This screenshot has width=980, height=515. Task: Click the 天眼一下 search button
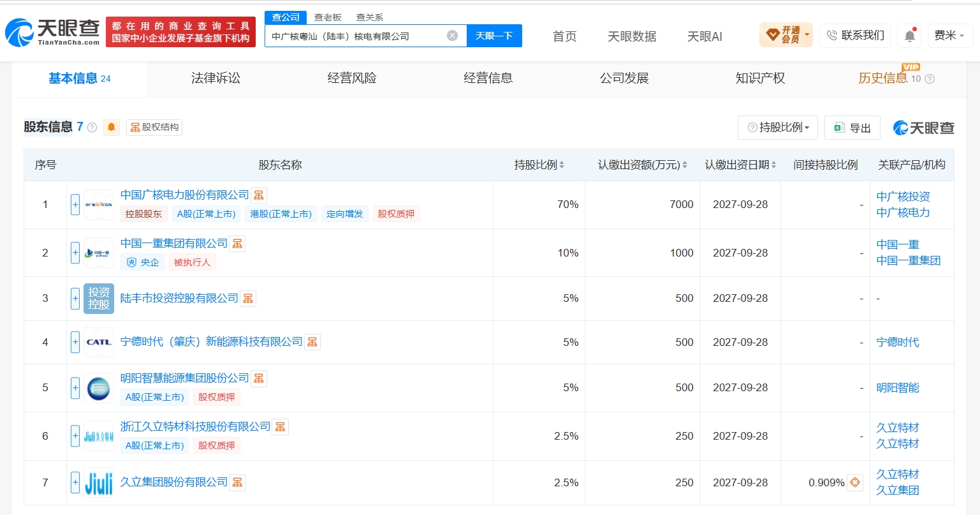tap(494, 36)
